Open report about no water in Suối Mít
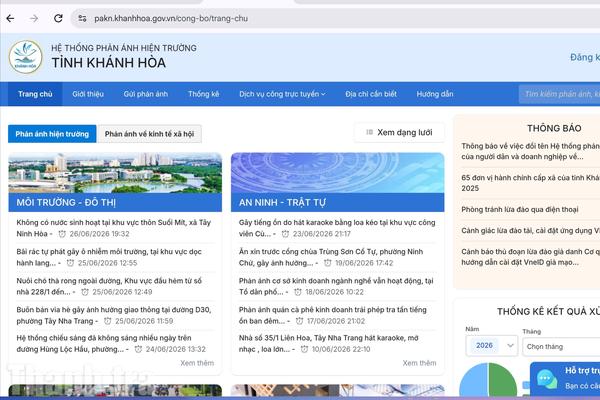Image resolution: width=600 pixels, height=400 pixels. [x=114, y=228]
